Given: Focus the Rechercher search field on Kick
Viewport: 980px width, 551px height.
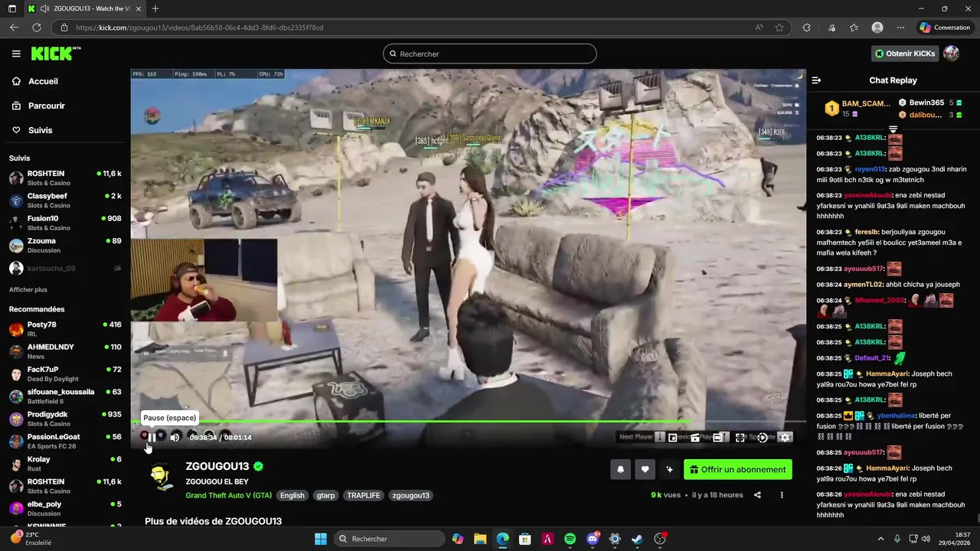Looking at the screenshot, I should click(490, 54).
